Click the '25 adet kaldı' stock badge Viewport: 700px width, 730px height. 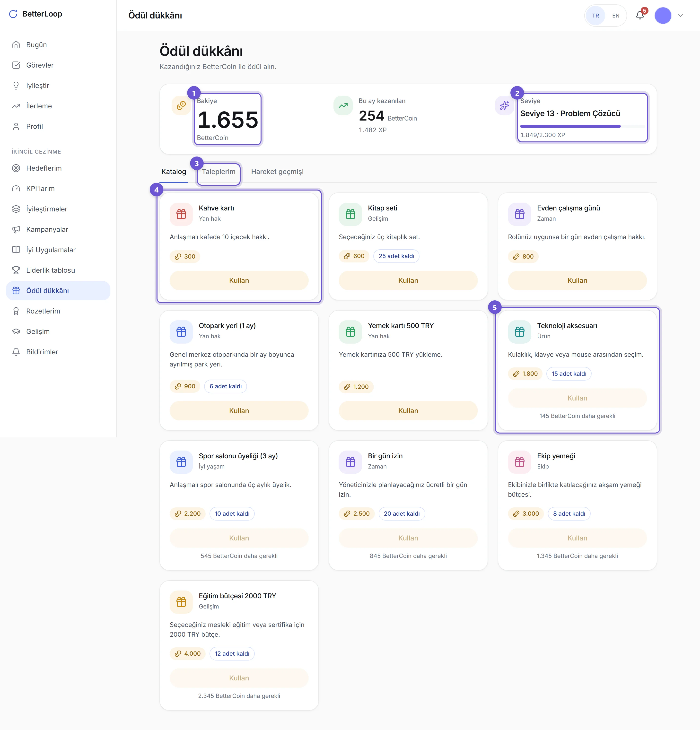click(x=396, y=256)
